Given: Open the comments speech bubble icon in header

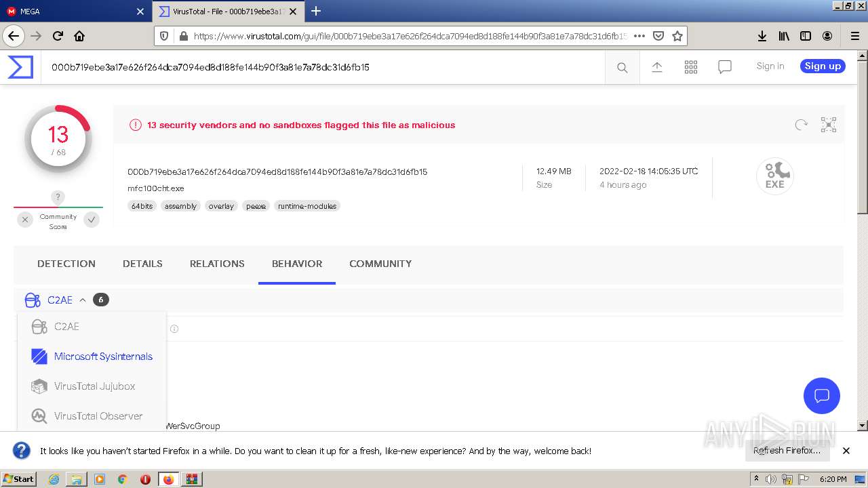Looking at the screenshot, I should point(725,66).
